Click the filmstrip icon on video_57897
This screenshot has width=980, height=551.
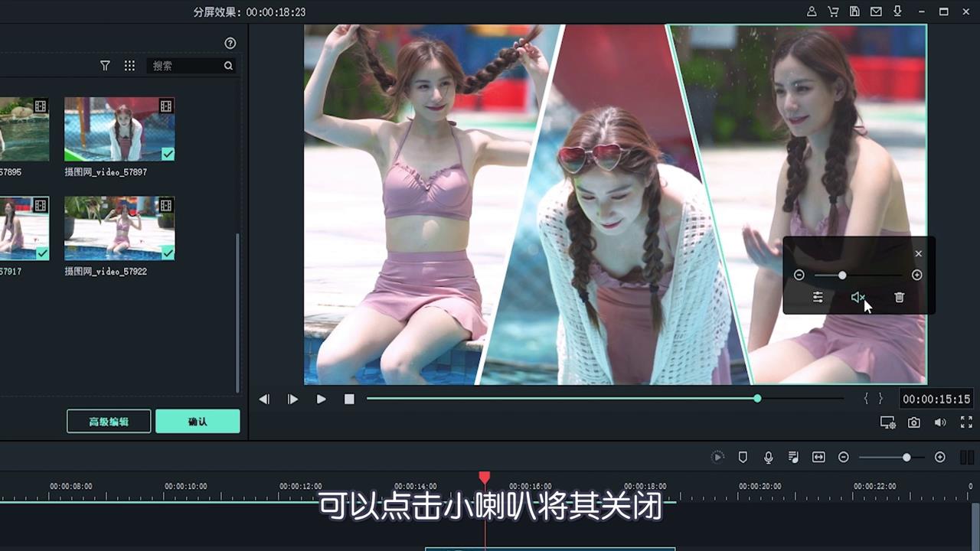[x=166, y=106]
